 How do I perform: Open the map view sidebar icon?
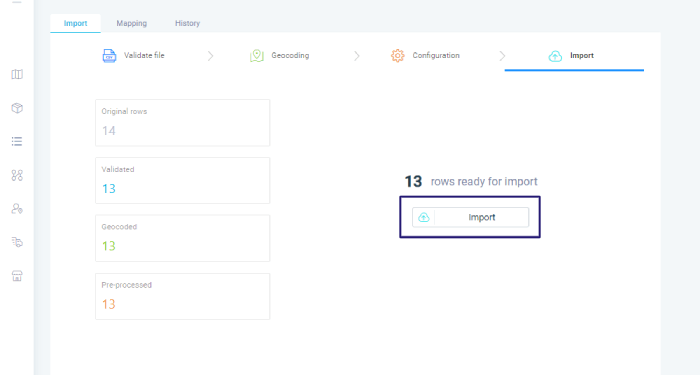17,74
